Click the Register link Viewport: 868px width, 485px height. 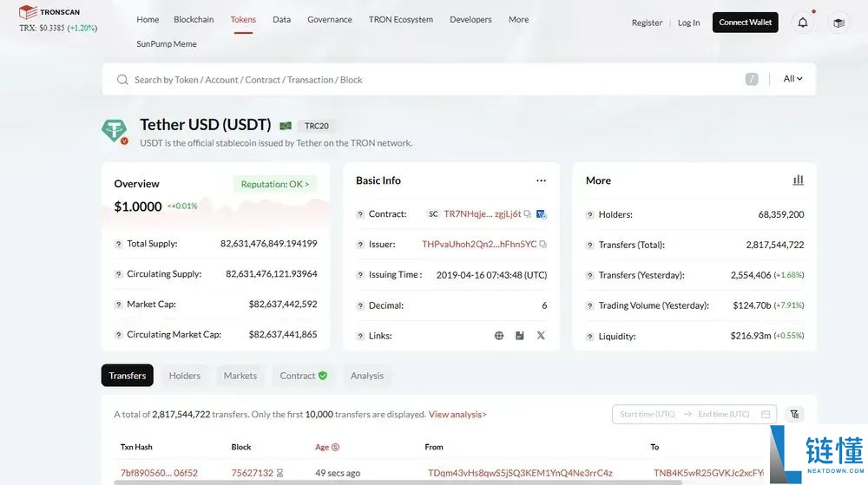(648, 23)
